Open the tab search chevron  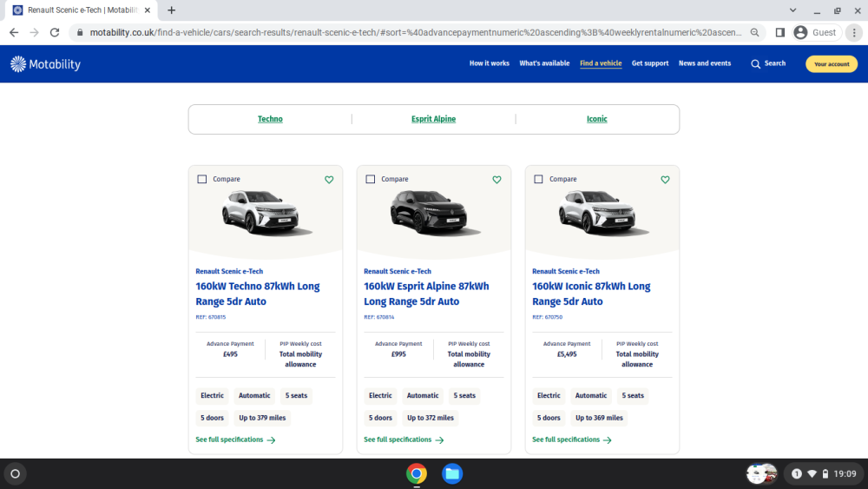click(792, 10)
